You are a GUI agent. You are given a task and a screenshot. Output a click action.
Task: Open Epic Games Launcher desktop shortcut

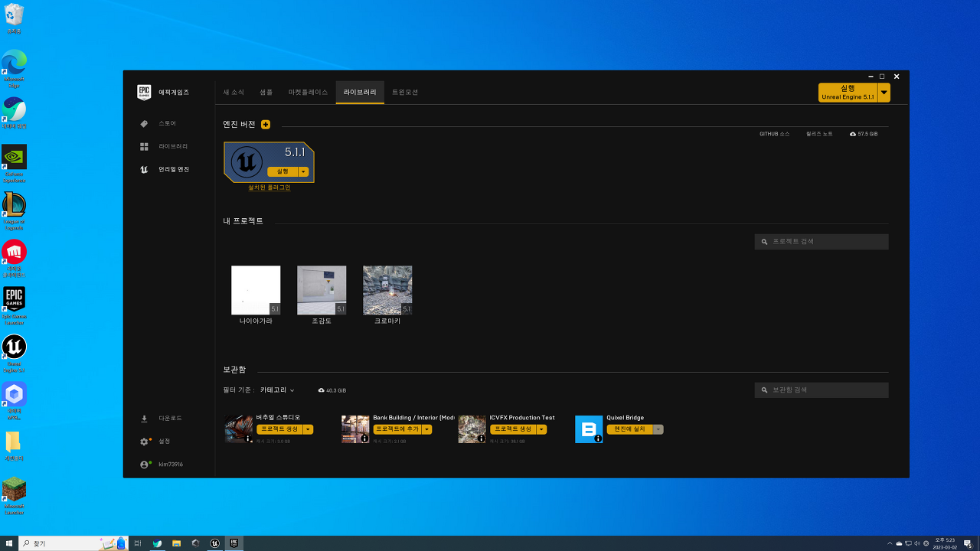tap(14, 305)
